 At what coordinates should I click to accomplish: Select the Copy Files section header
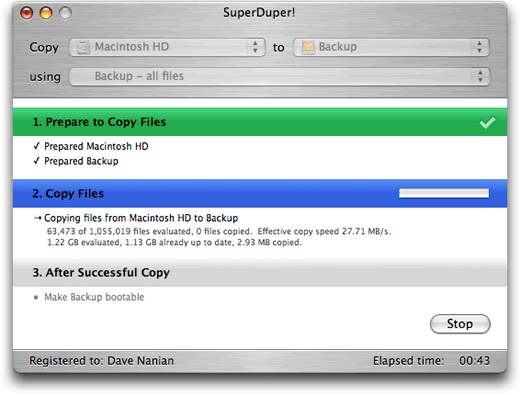260,194
